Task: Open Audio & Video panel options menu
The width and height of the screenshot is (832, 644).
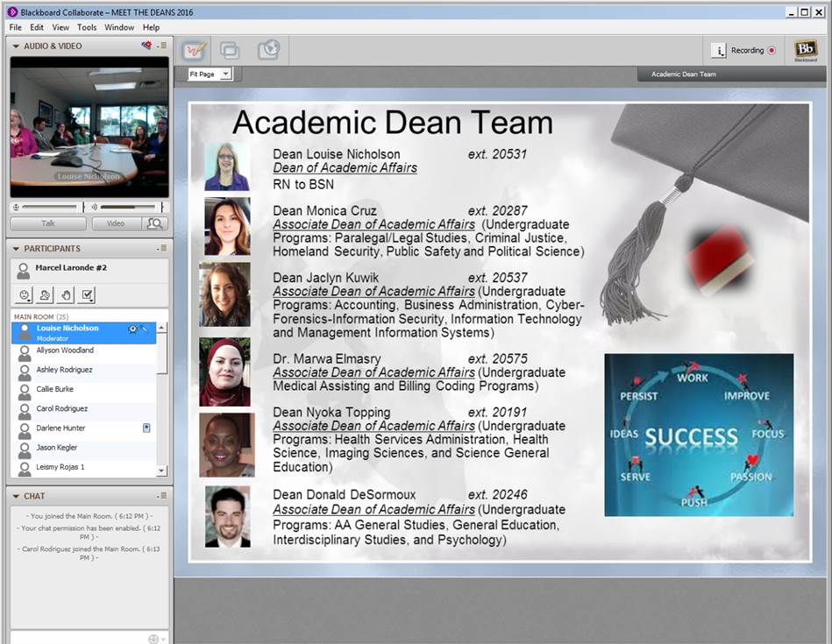Action: click(x=162, y=46)
